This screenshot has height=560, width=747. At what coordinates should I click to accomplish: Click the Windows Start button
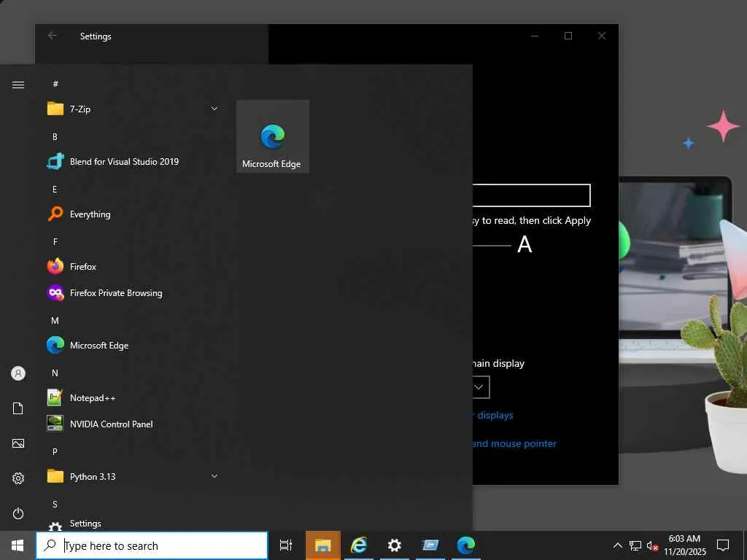[18, 545]
